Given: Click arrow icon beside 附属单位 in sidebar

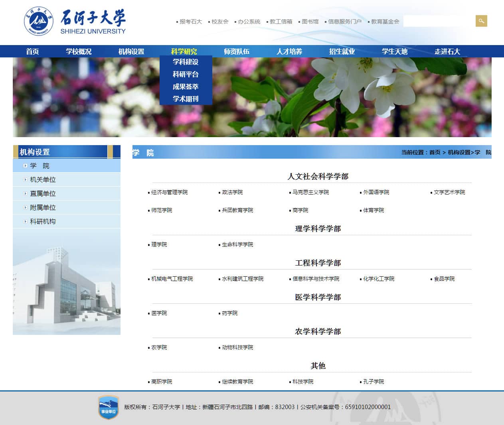Looking at the screenshot, I should tap(25, 208).
